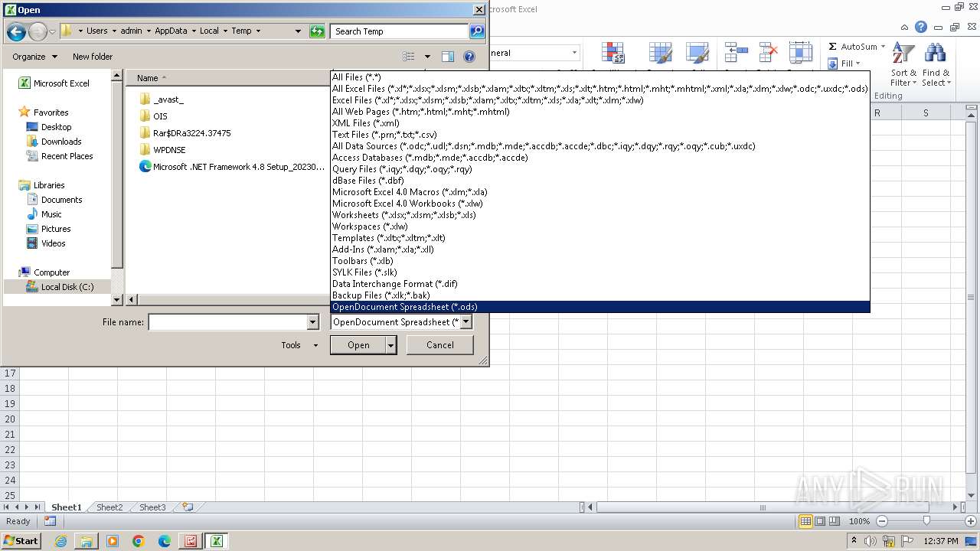
Task: Choose dBase Files (*.dbf) filter
Action: click(600, 181)
